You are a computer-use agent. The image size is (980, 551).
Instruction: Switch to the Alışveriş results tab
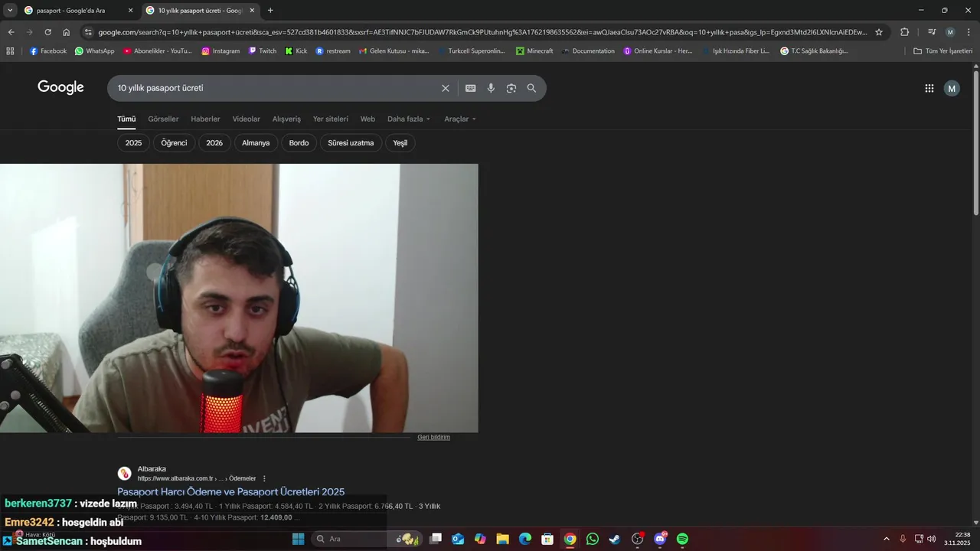[x=286, y=119]
